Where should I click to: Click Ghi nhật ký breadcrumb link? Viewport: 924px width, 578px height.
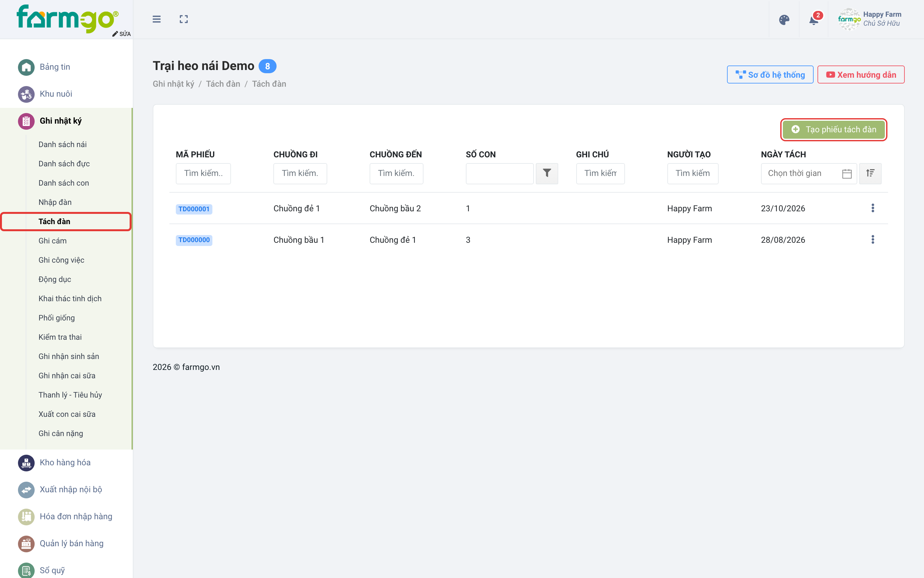click(x=173, y=84)
